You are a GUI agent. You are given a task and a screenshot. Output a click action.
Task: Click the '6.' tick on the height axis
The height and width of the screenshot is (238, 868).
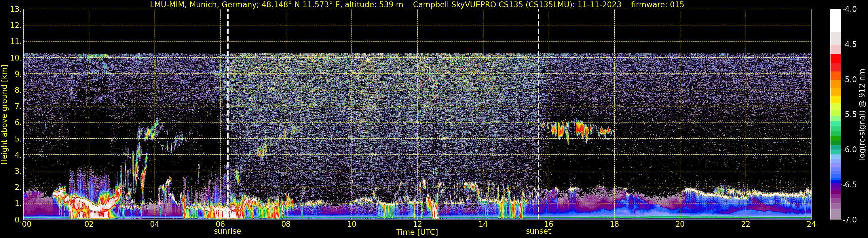tap(18, 122)
